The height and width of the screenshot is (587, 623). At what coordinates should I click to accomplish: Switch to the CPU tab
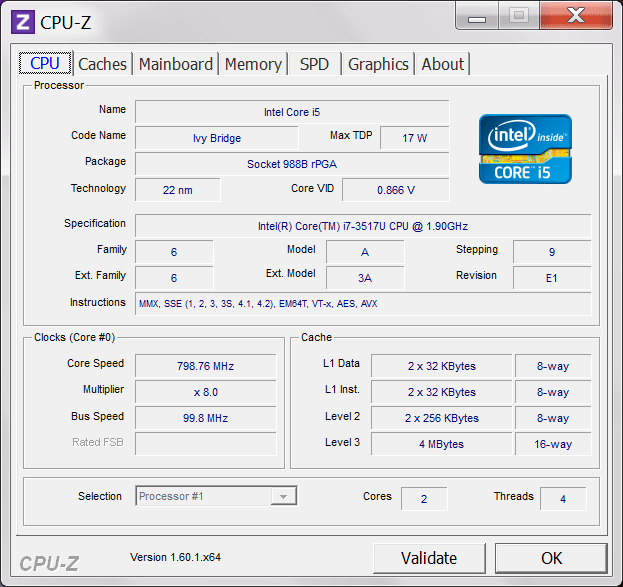tap(45, 63)
